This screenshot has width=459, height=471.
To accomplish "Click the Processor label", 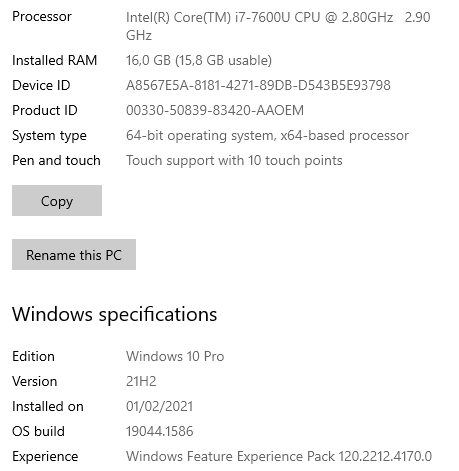I will 42,17.
